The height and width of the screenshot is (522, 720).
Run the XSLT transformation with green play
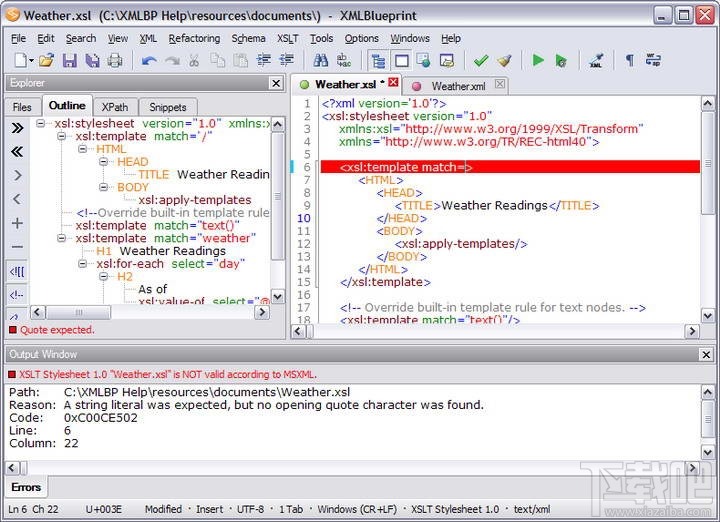click(538, 60)
